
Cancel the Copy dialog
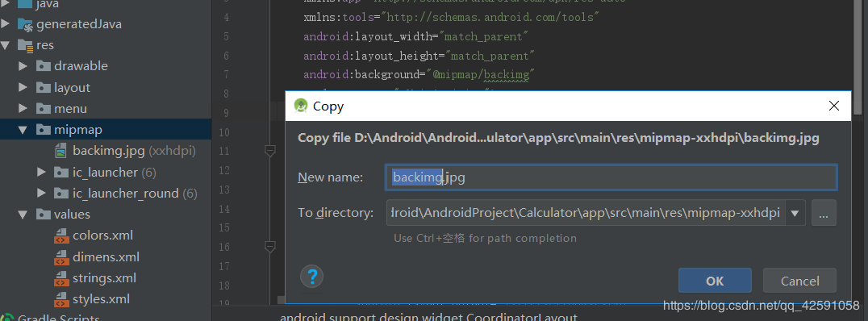799,281
